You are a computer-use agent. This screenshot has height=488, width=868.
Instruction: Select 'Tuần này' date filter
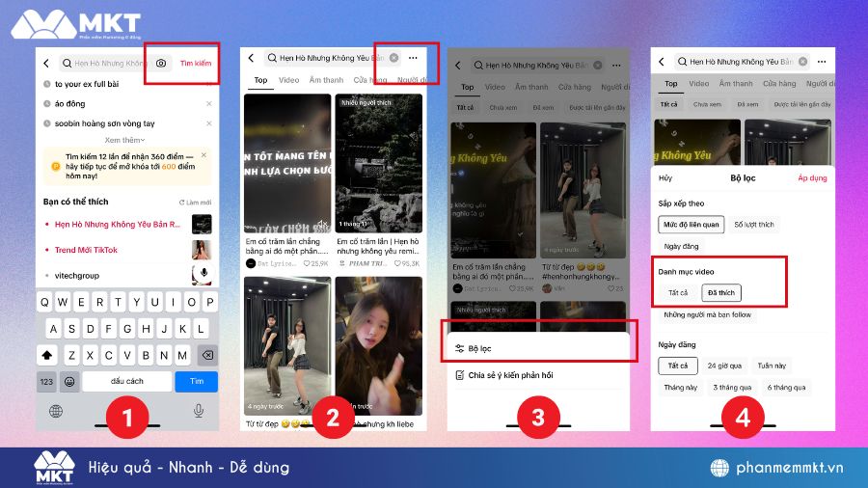point(772,366)
